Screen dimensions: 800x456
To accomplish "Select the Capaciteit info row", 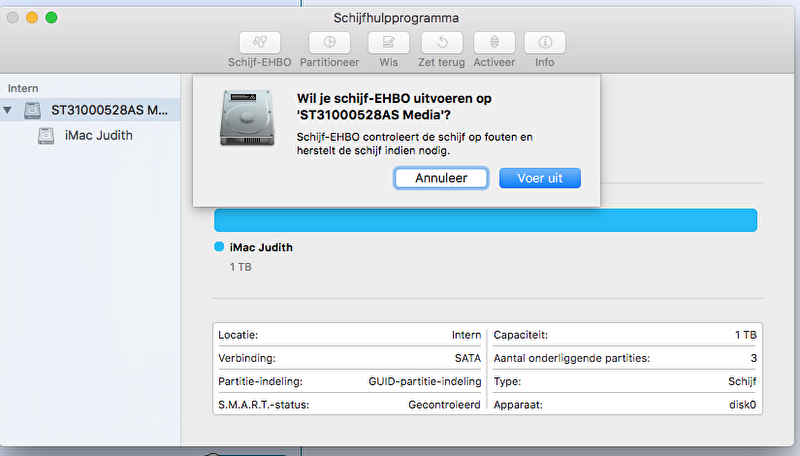I will click(625, 335).
